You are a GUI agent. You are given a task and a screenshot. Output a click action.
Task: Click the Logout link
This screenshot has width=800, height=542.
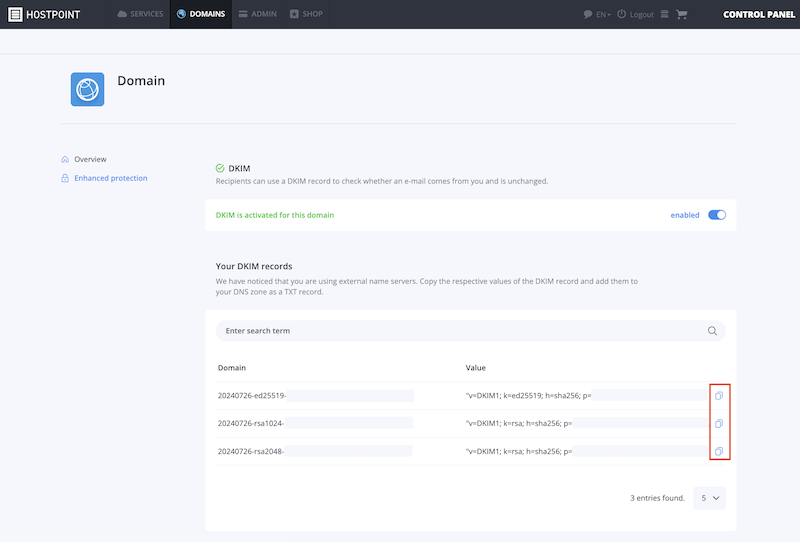[x=635, y=14]
